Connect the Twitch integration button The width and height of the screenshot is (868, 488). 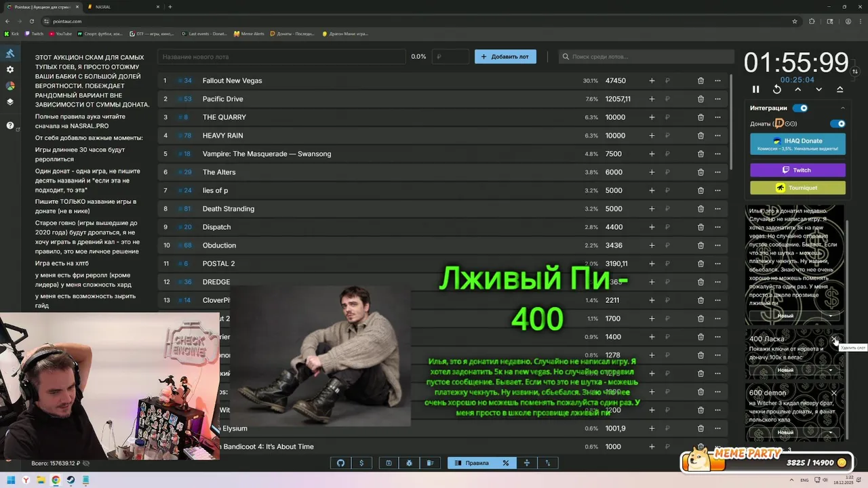[x=797, y=170]
